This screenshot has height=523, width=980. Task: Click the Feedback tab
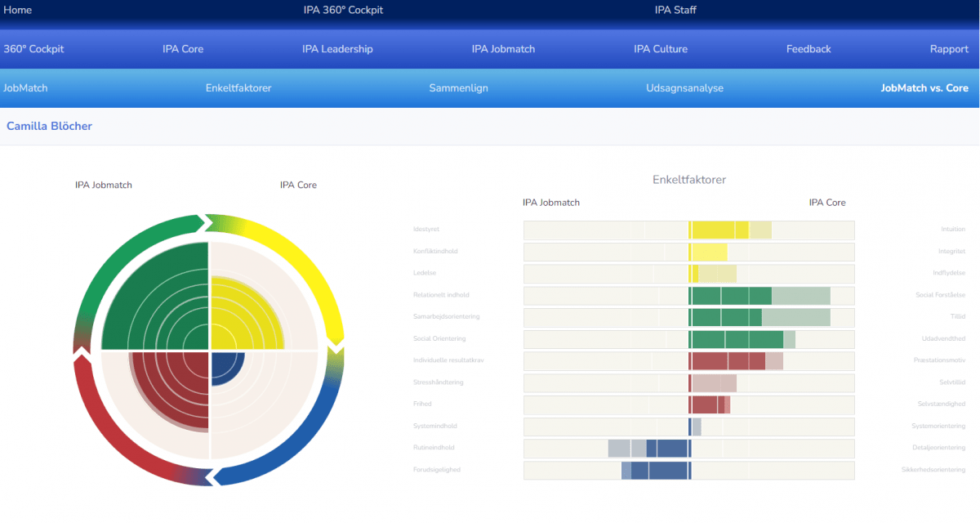(808, 49)
